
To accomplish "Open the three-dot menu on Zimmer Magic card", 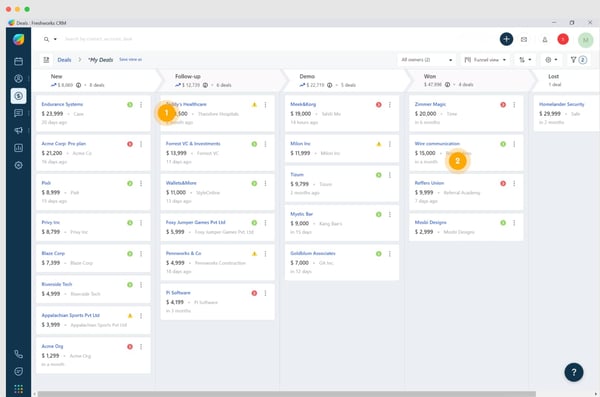I will click(514, 105).
